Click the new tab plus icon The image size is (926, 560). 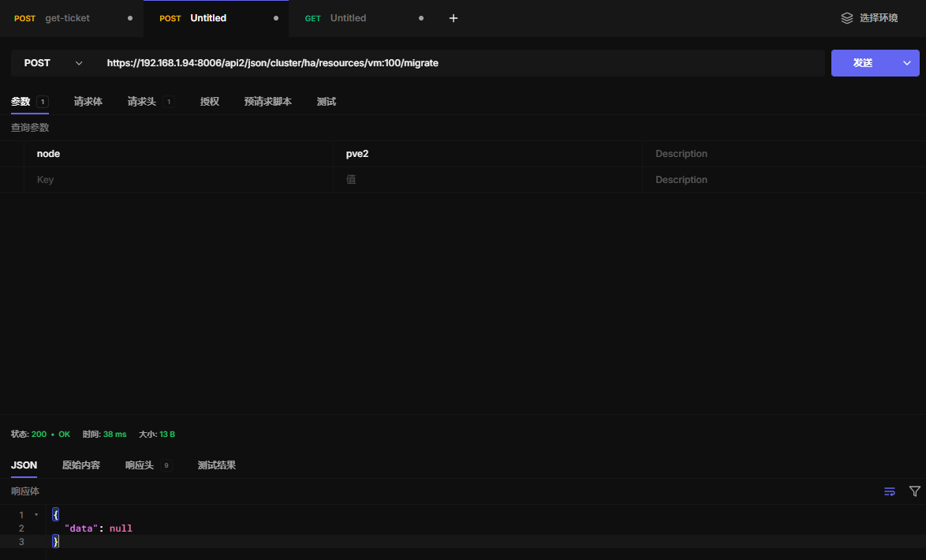(454, 18)
